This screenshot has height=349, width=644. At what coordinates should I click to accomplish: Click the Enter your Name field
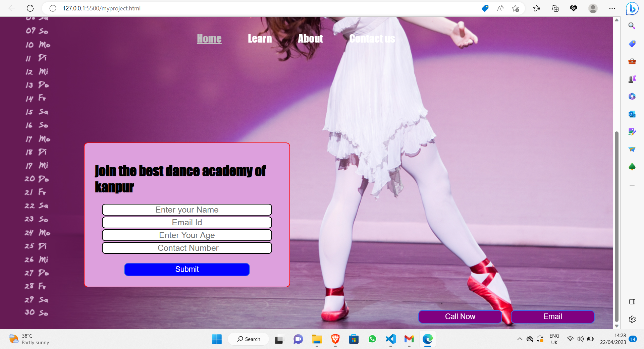tap(187, 210)
